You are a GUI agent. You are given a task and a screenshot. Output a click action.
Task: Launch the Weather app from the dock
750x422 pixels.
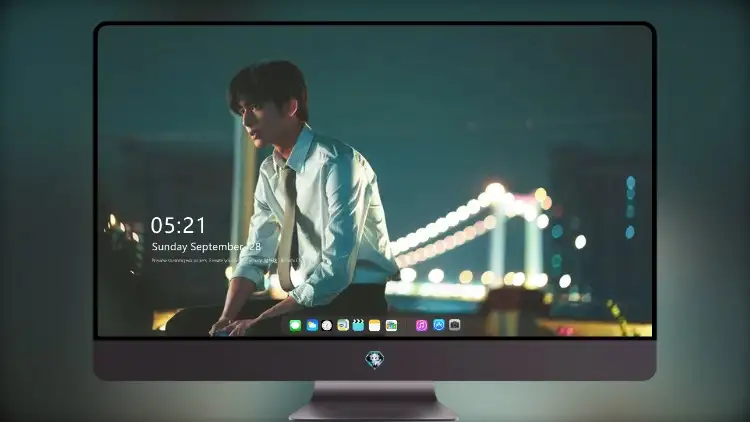pyautogui.click(x=312, y=326)
